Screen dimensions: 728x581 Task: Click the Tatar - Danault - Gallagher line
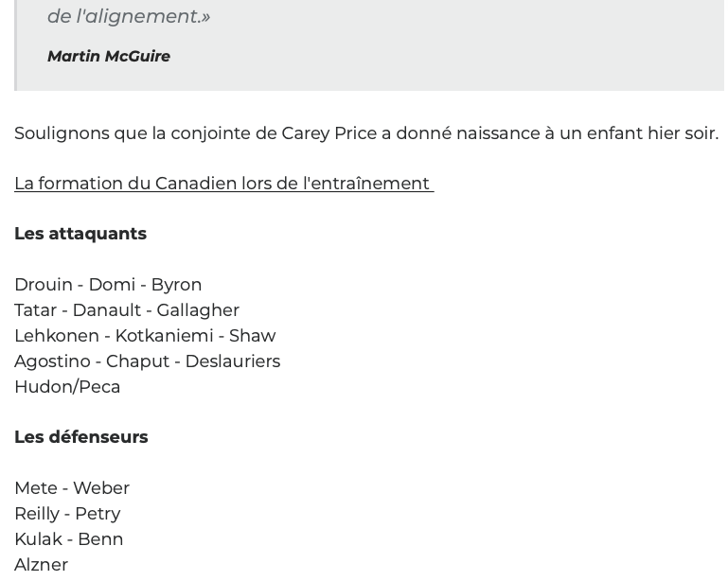[127, 310]
